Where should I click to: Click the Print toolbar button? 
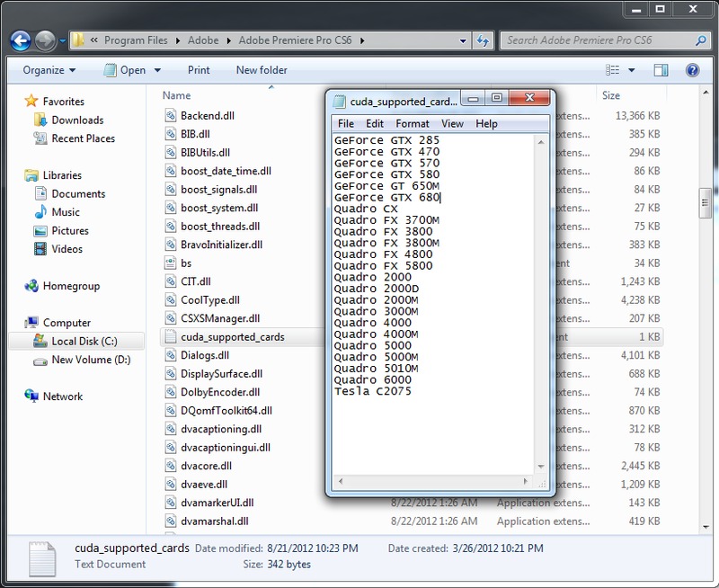(199, 70)
